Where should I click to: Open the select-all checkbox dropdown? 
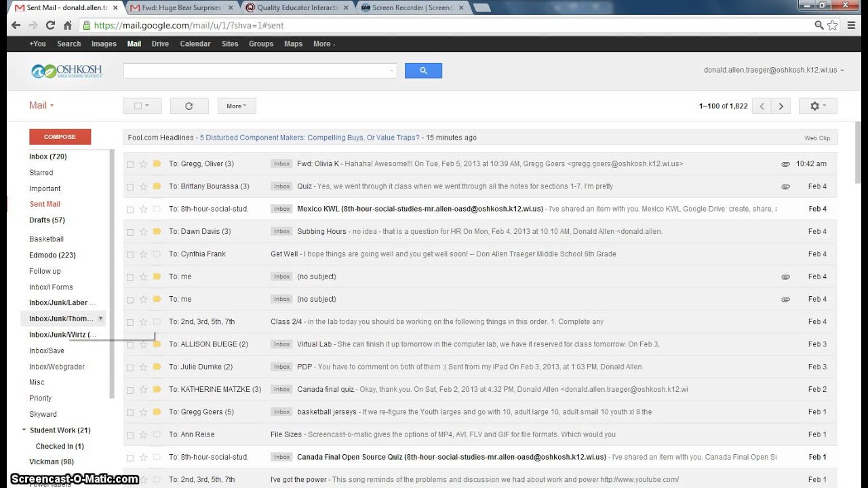142,106
